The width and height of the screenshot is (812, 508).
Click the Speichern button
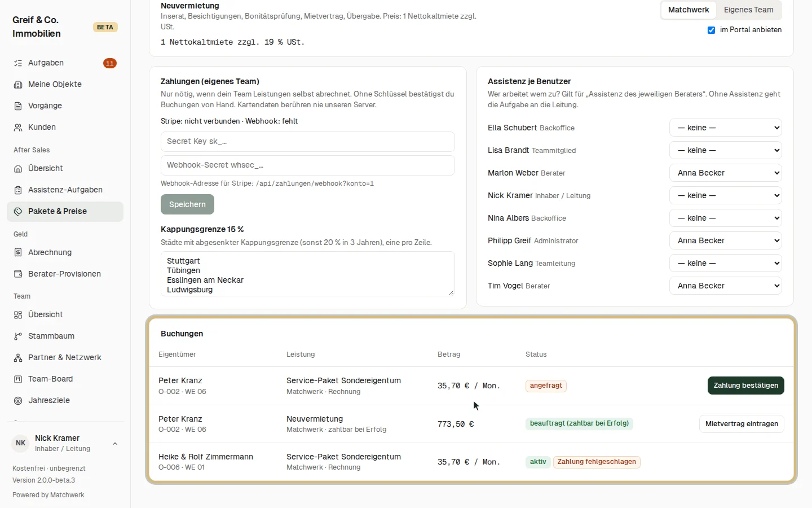187,204
